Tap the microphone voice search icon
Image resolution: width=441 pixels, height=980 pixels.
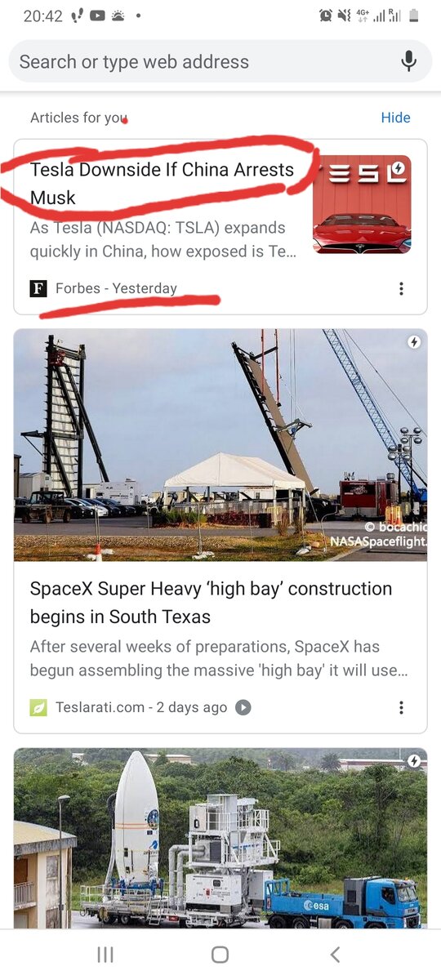(x=408, y=61)
